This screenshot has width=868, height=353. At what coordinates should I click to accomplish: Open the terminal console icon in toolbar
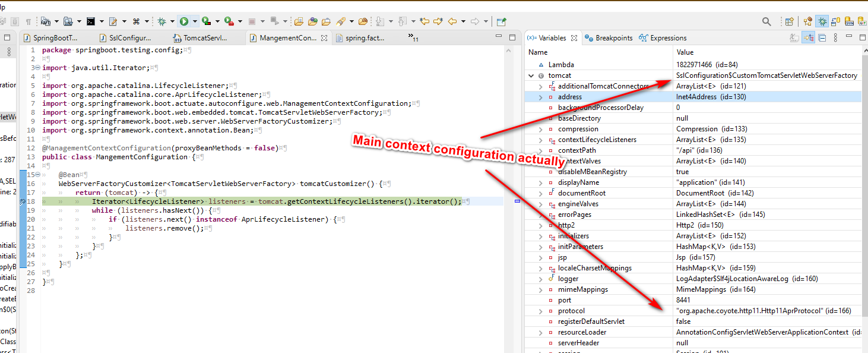tap(91, 21)
